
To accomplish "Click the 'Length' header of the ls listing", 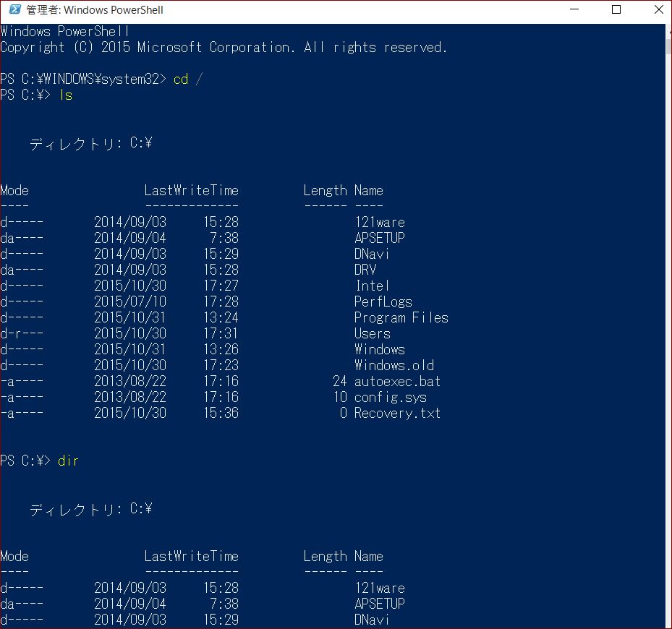I will 326,190.
